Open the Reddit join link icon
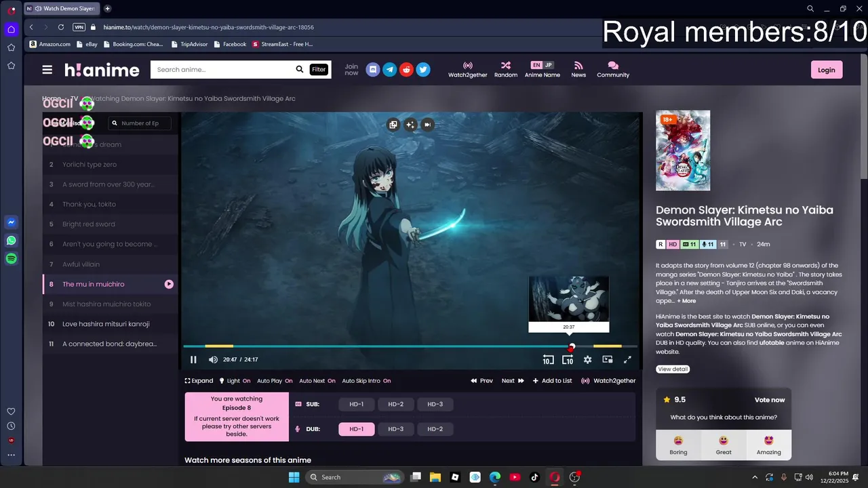Image resolution: width=868 pixels, height=488 pixels. (x=406, y=69)
